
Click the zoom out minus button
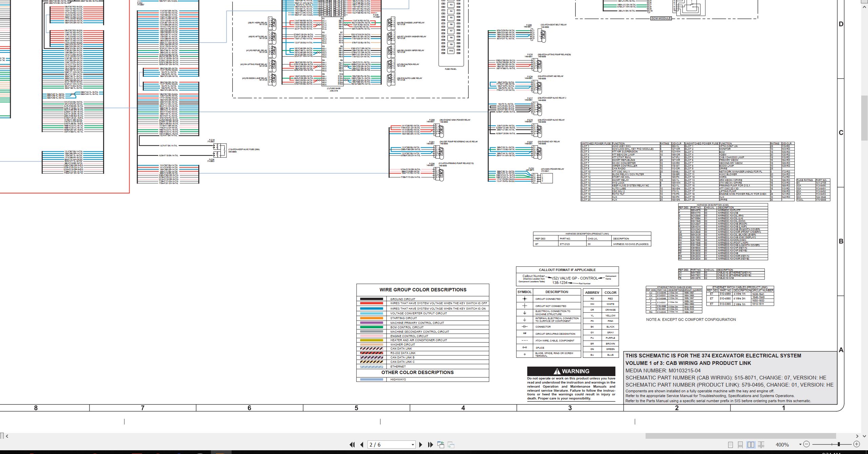[807, 444]
